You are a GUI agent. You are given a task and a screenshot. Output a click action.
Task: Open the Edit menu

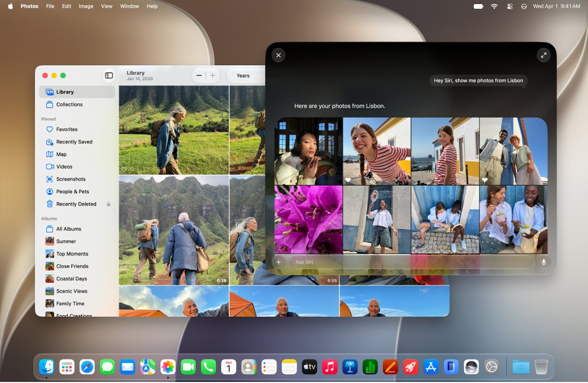[66, 6]
